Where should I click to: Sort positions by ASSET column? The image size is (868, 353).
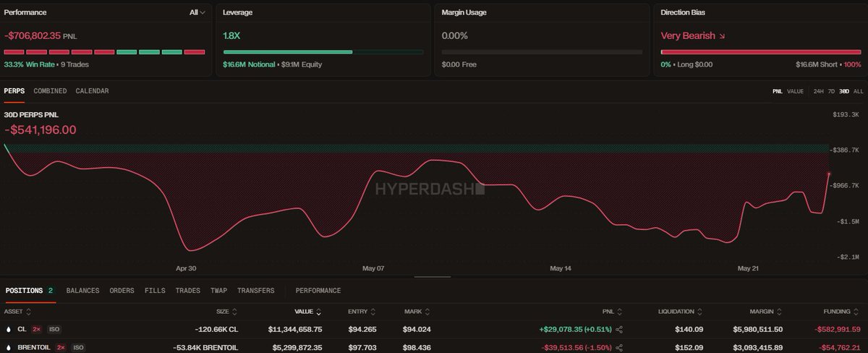(17, 312)
